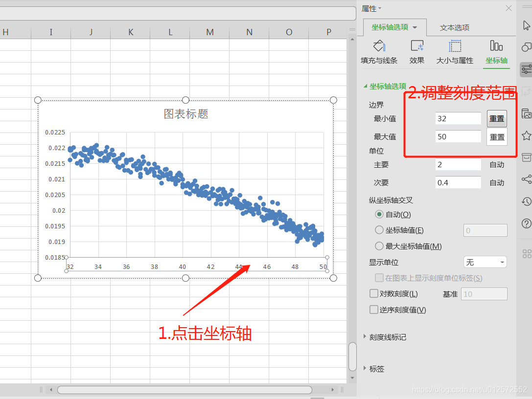This screenshot has height=399, width=532.
Task: Click the 主要 unit field showing 2
Action: pyautogui.click(x=459, y=164)
